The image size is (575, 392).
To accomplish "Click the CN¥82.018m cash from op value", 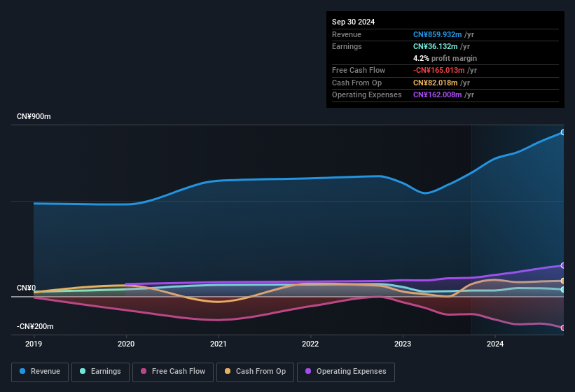I will pos(436,83).
